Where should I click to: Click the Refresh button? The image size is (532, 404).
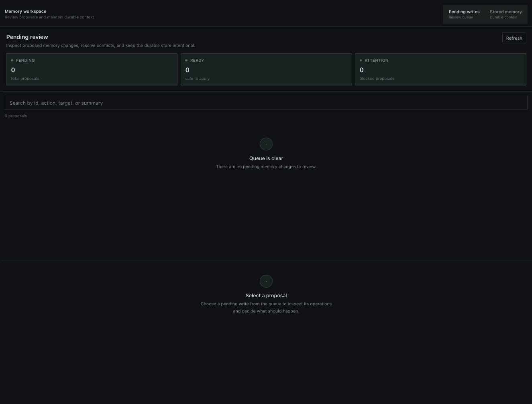514,38
